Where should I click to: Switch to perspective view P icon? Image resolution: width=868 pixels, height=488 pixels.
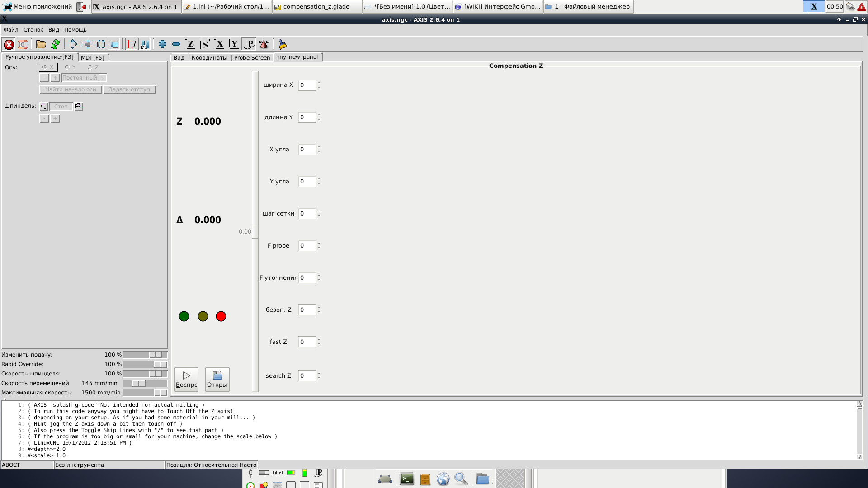(x=249, y=44)
